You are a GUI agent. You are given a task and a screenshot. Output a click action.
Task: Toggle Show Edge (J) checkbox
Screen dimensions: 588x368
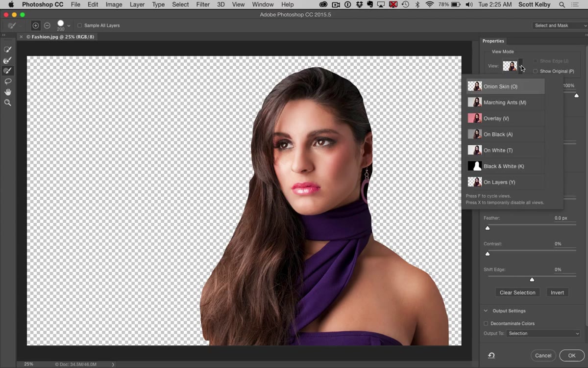point(535,61)
